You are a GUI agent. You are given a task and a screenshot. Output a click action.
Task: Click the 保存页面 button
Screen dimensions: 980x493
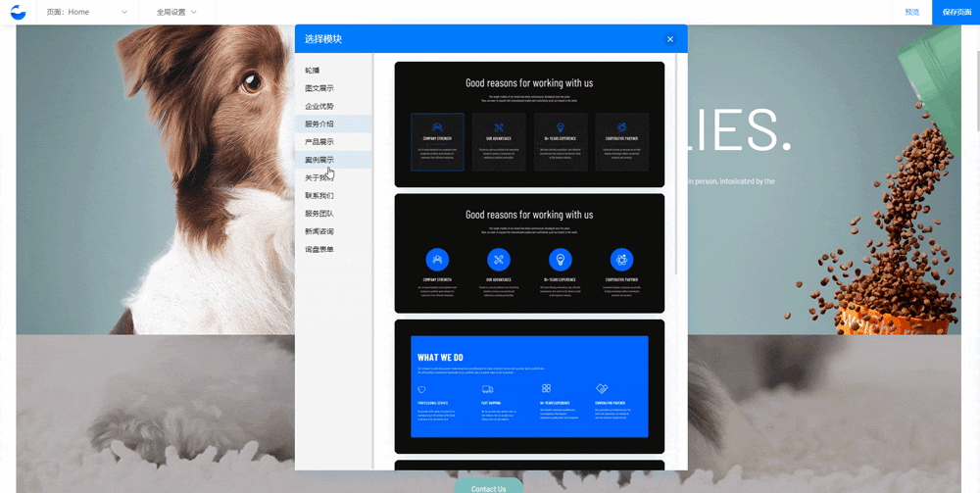(955, 12)
